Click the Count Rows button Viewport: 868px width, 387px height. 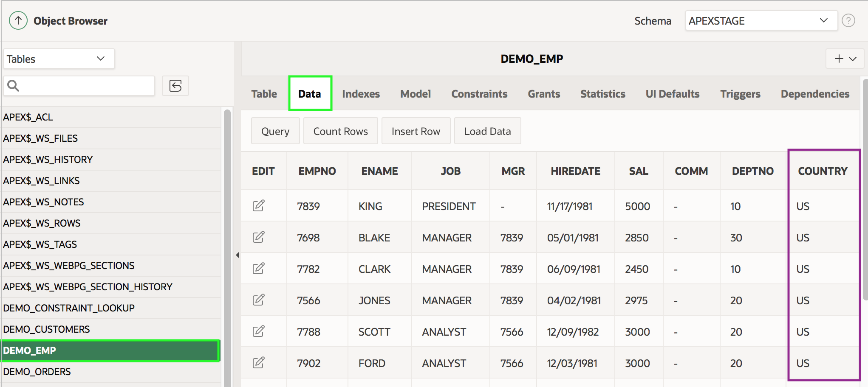(340, 131)
